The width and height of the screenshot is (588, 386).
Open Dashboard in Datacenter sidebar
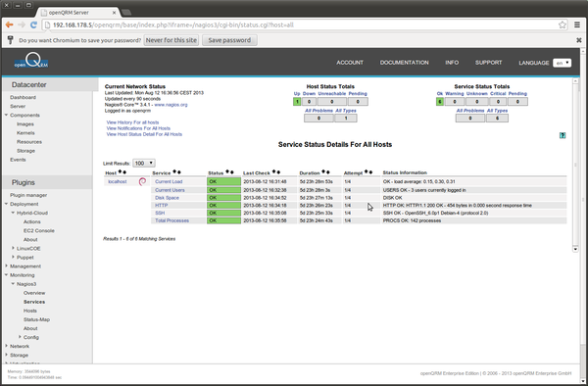pos(23,97)
